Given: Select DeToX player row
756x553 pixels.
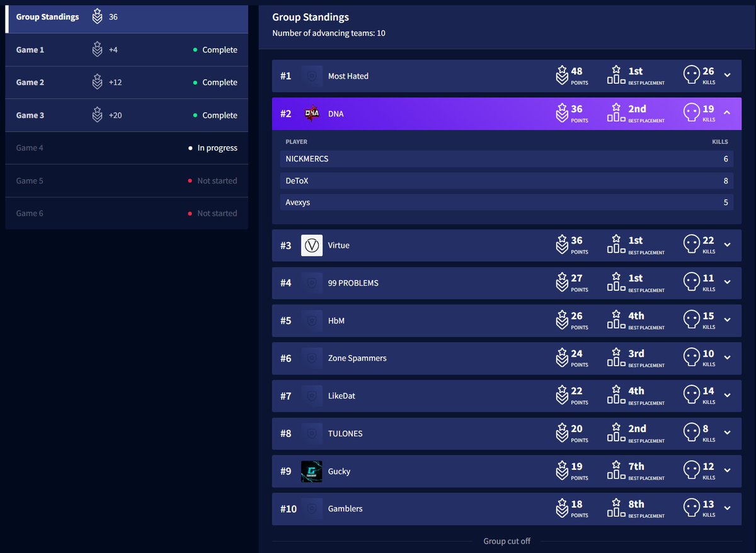Looking at the screenshot, I should [507, 181].
